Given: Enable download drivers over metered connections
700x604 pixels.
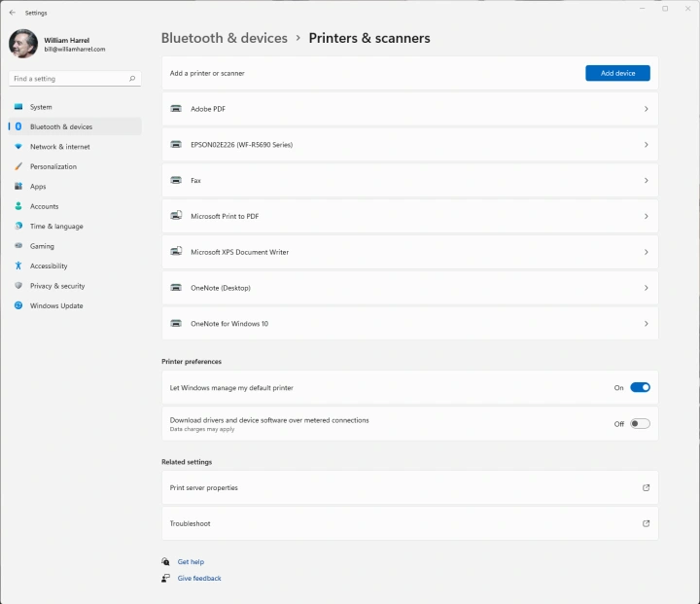Looking at the screenshot, I should click(640, 423).
